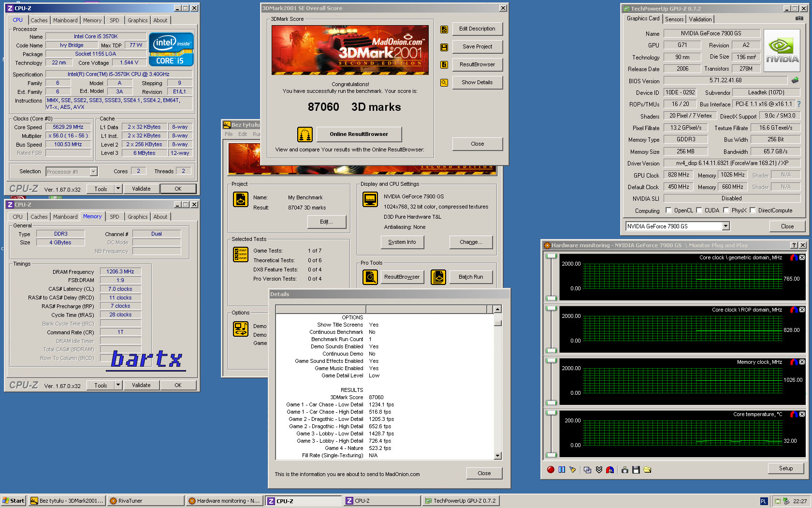Click the Setup button in Hardware monitoring
This screenshot has width=812, height=508.
pyautogui.click(x=786, y=468)
